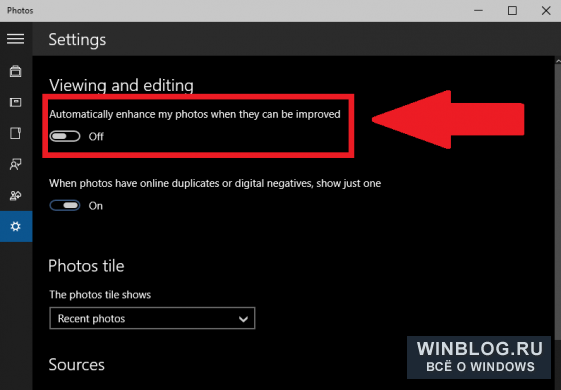Open the Folders view icon
561x390 pixels.
(15, 133)
